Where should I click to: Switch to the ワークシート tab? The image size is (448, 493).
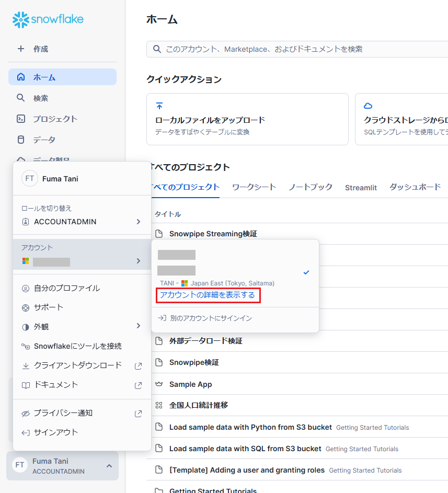[254, 187]
